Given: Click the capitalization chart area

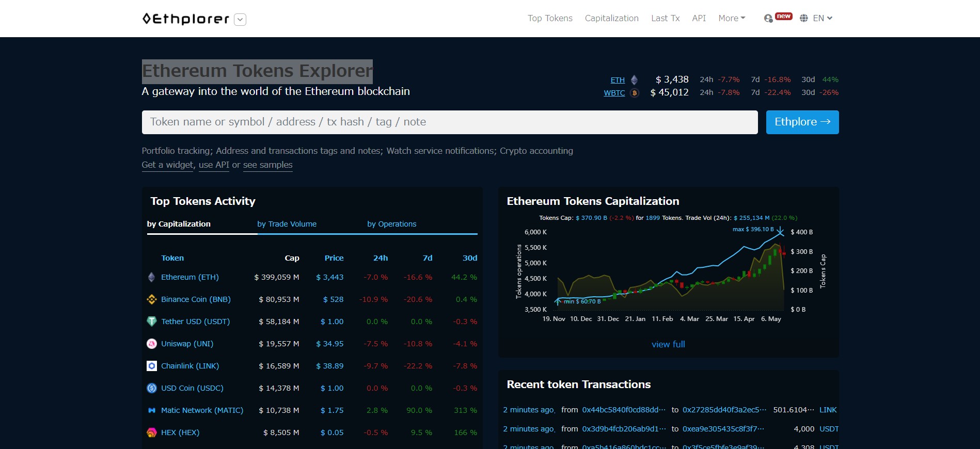Looking at the screenshot, I should point(669,271).
